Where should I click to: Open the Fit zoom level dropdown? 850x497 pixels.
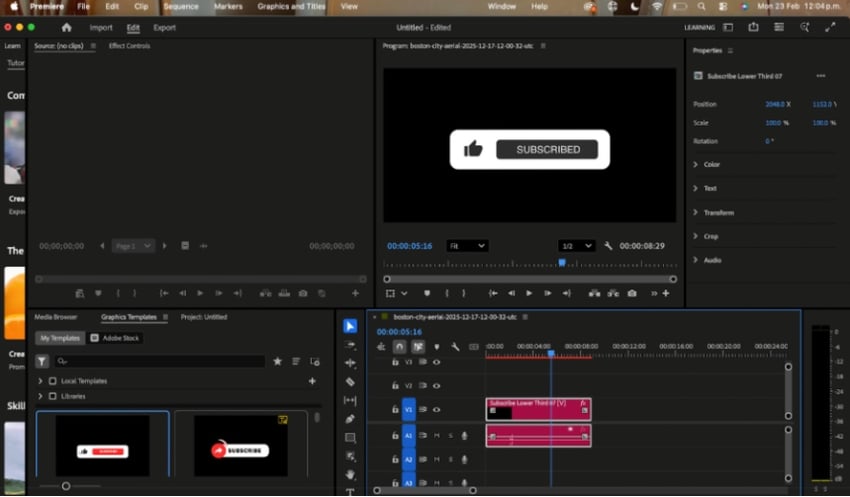[467, 245]
